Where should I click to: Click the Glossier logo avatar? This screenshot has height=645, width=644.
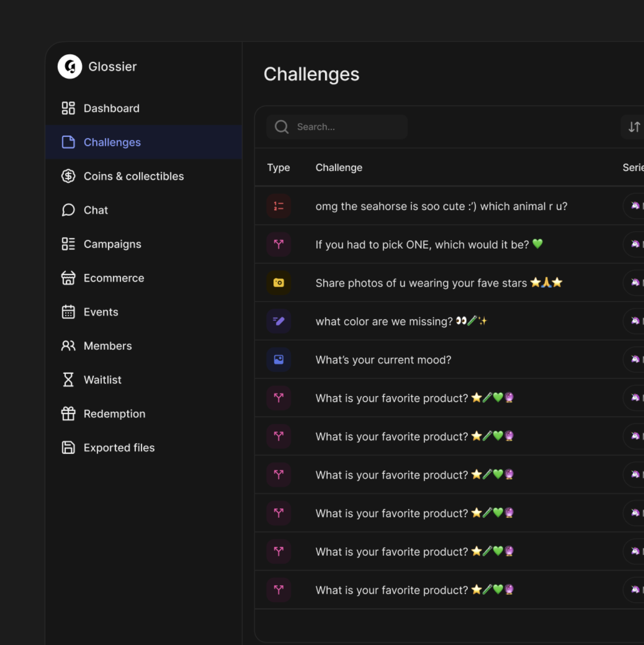(70, 66)
